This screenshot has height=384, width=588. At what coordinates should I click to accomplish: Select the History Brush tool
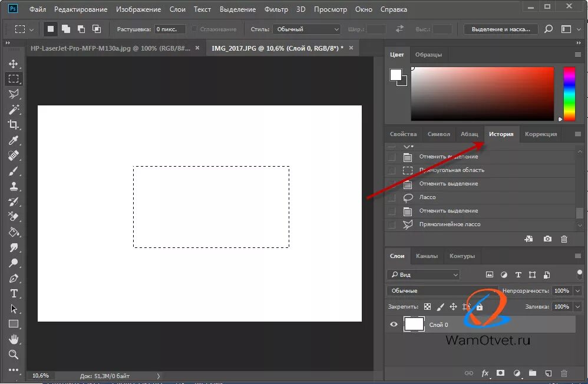click(14, 202)
